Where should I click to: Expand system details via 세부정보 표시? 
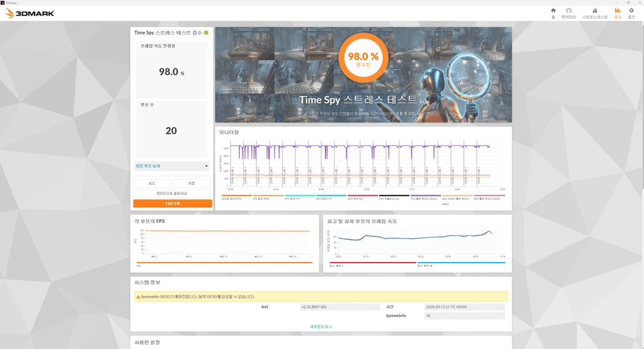[x=321, y=326]
